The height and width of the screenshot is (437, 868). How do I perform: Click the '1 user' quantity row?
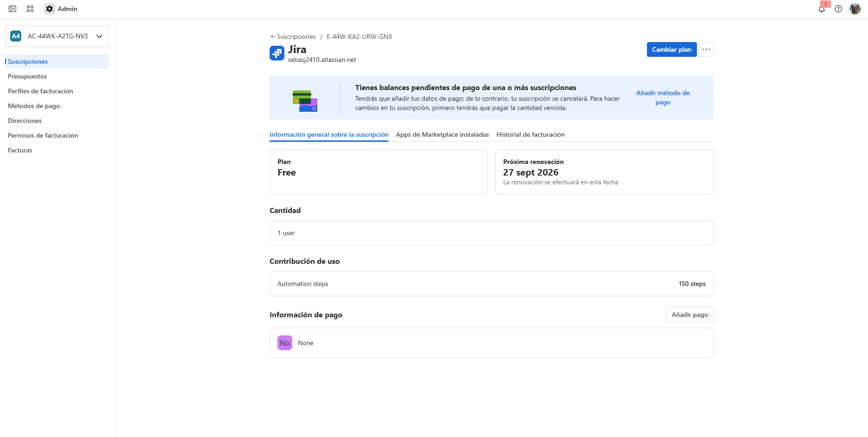click(491, 233)
